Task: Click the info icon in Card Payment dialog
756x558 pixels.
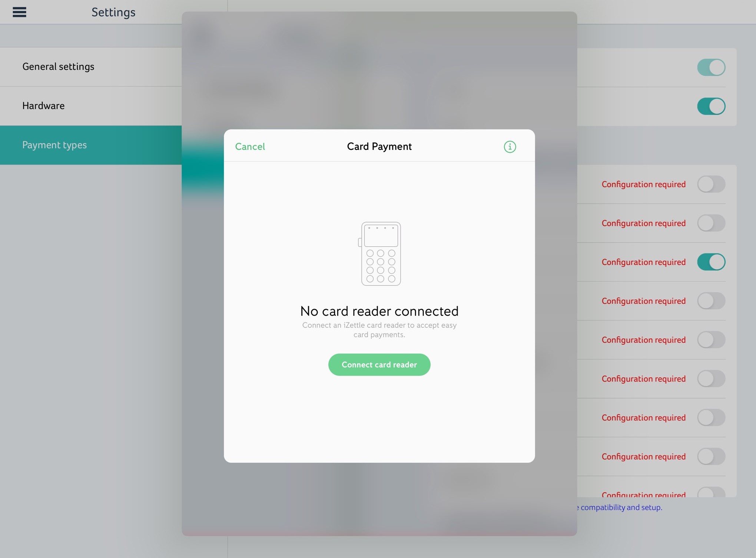Action: click(x=510, y=147)
